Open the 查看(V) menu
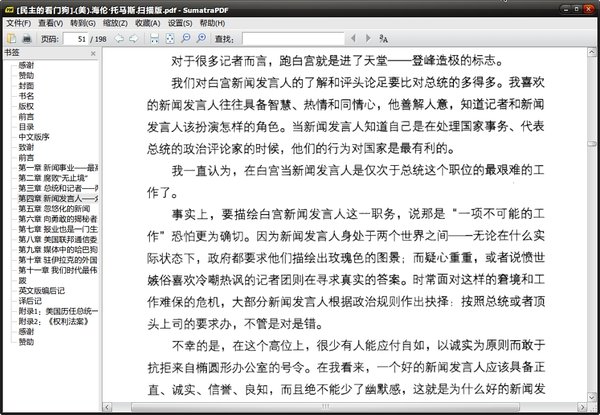Viewport: 600px width, 415px height. click(x=51, y=23)
